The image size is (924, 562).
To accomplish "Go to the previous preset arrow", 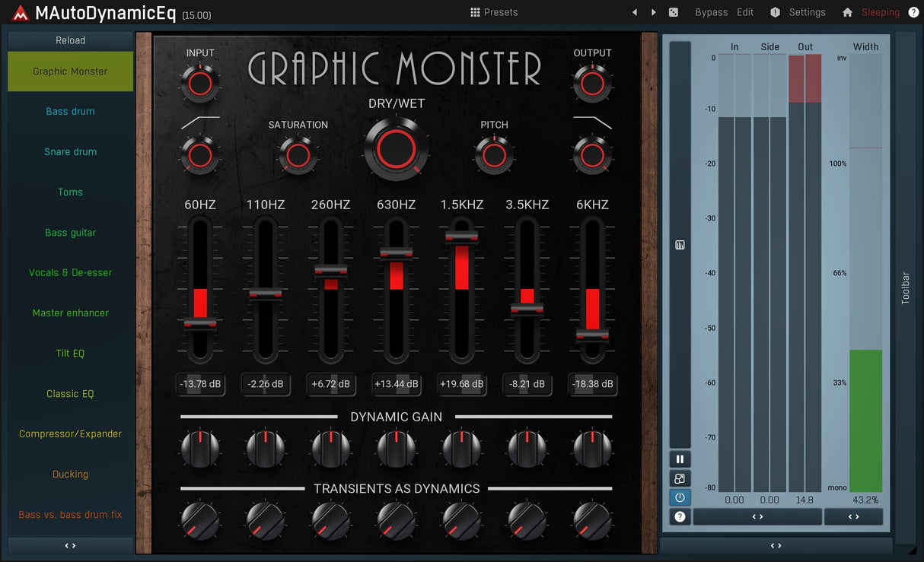I will [x=635, y=12].
